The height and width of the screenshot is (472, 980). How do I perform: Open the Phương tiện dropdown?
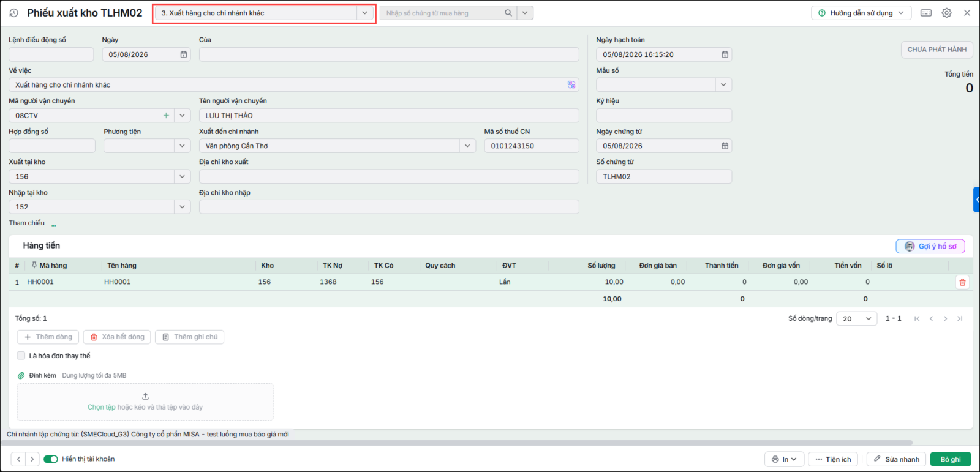pyautogui.click(x=183, y=146)
